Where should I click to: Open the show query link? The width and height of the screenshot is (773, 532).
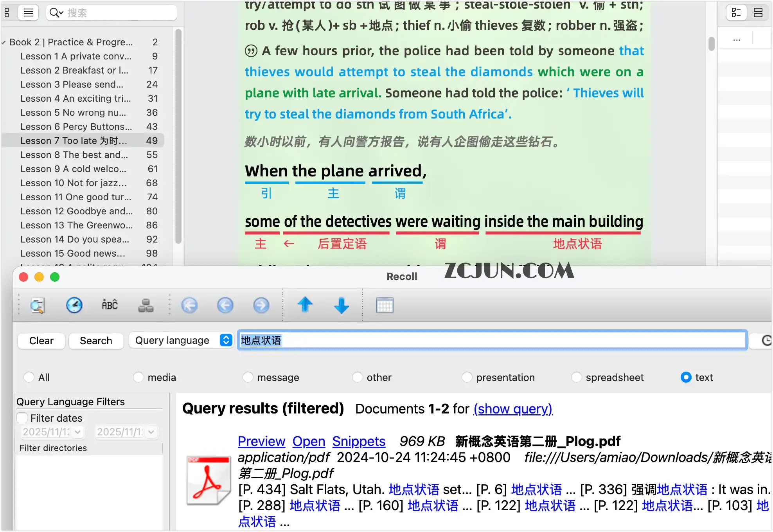[x=512, y=408]
